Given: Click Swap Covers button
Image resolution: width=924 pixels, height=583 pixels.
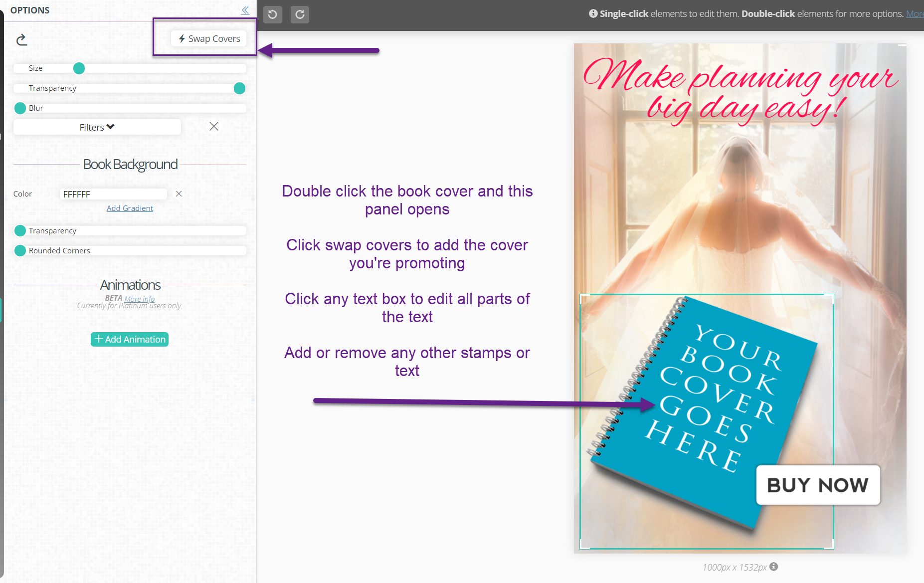Looking at the screenshot, I should coord(209,39).
